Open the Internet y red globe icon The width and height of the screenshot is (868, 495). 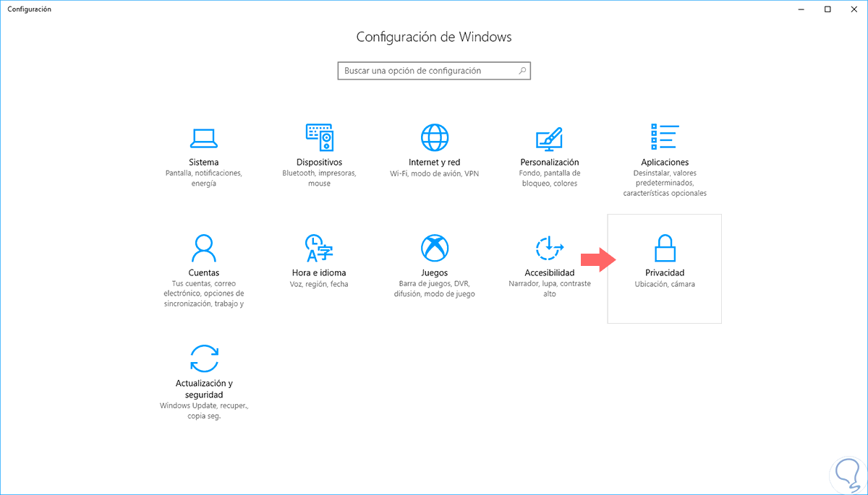[435, 137]
